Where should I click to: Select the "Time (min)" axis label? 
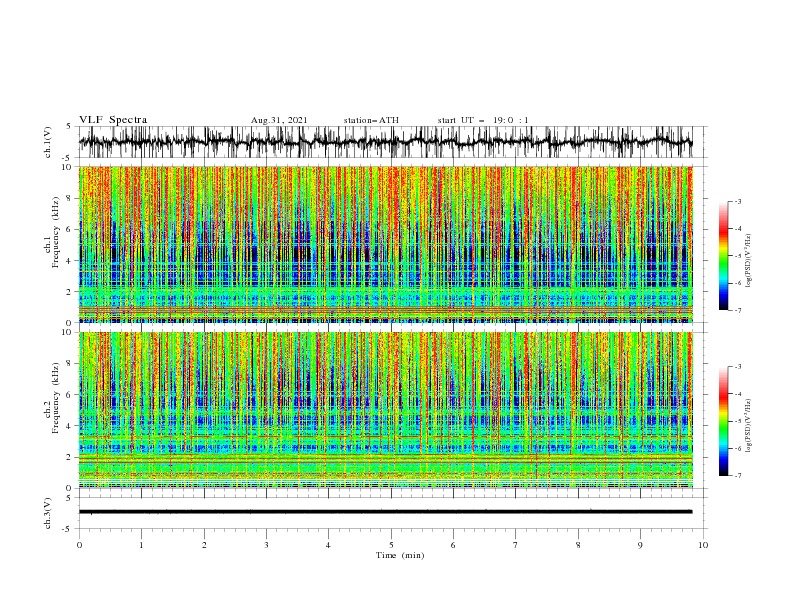(x=400, y=555)
